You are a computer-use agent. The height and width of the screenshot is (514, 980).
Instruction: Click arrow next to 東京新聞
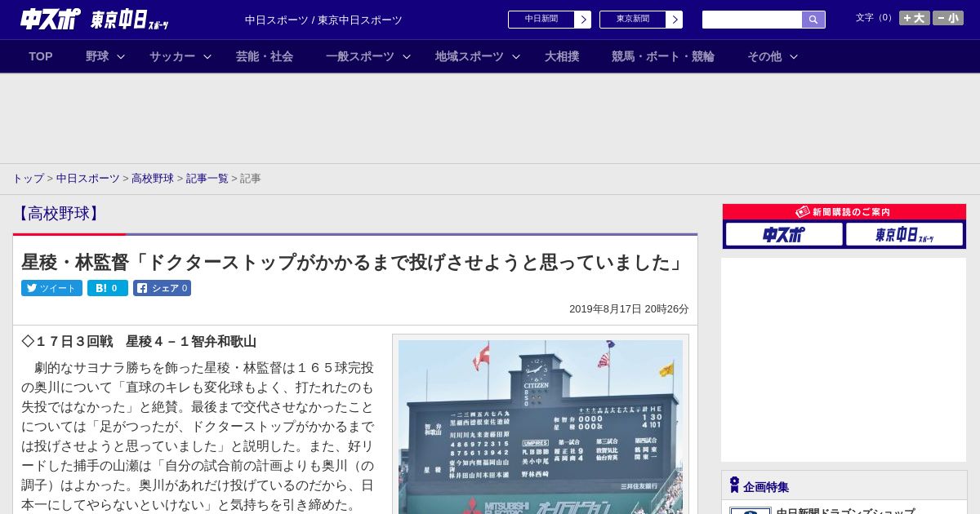click(674, 20)
